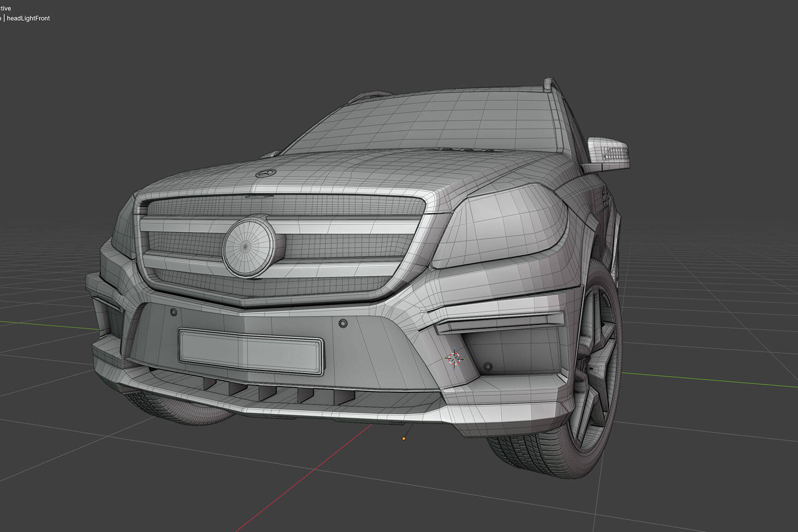Select the side mirror of the car

pos(608,154)
